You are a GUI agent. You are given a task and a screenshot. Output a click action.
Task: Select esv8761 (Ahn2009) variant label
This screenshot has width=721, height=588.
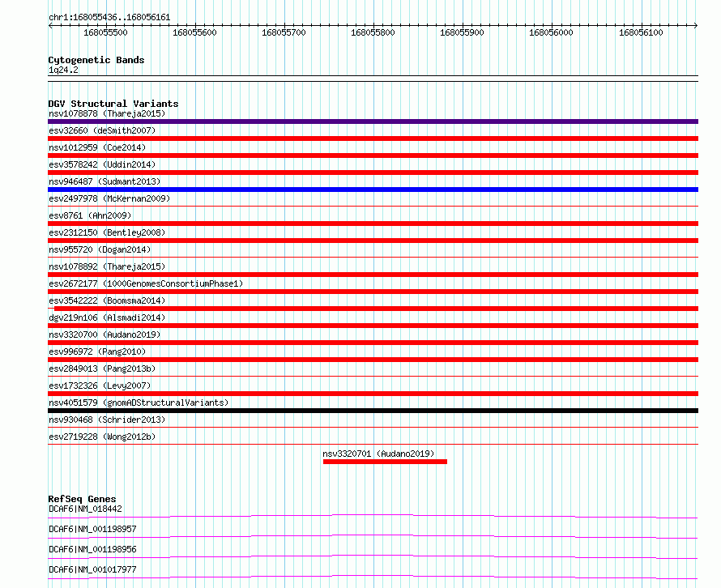pos(90,215)
